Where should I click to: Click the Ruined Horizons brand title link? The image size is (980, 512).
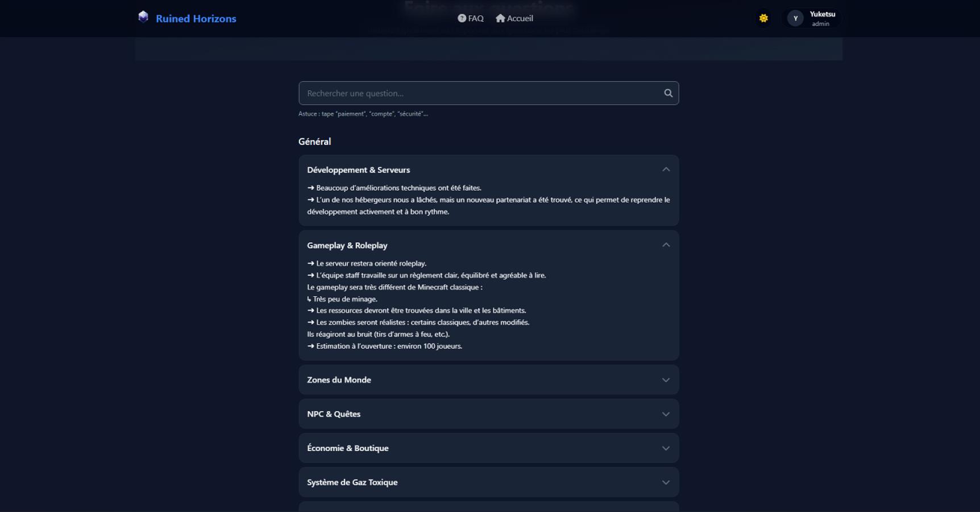[196, 19]
